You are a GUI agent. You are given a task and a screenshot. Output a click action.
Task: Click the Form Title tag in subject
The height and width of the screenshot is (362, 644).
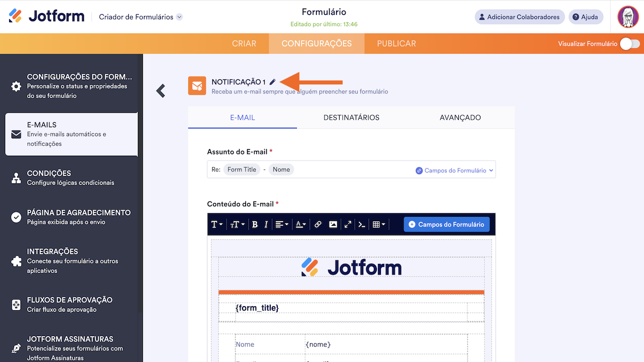tap(242, 169)
